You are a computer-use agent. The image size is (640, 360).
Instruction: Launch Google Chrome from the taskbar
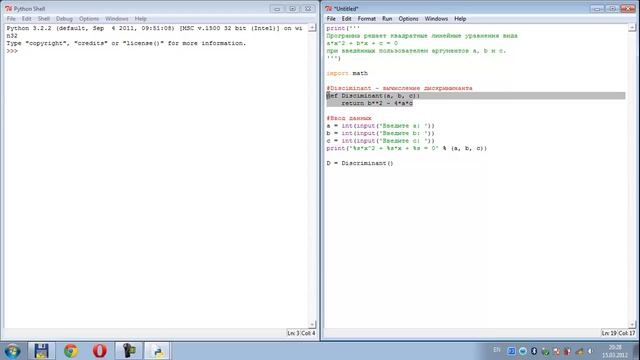[x=71, y=351]
